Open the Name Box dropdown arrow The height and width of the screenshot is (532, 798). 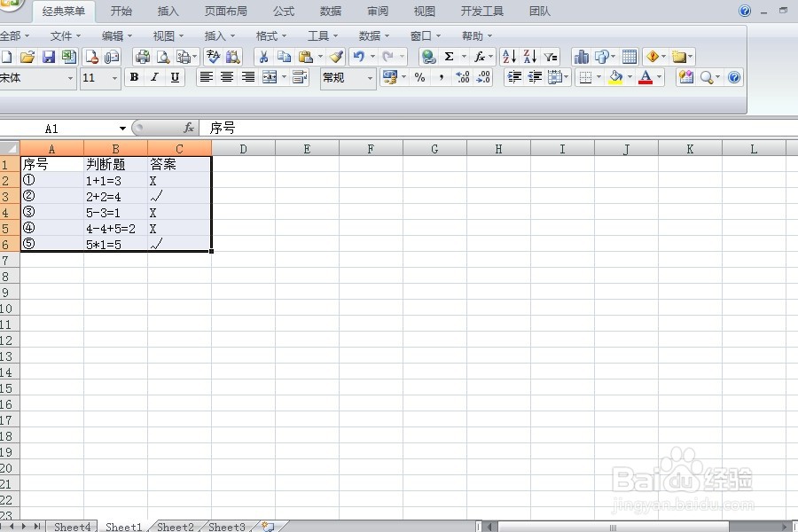pyautogui.click(x=122, y=129)
